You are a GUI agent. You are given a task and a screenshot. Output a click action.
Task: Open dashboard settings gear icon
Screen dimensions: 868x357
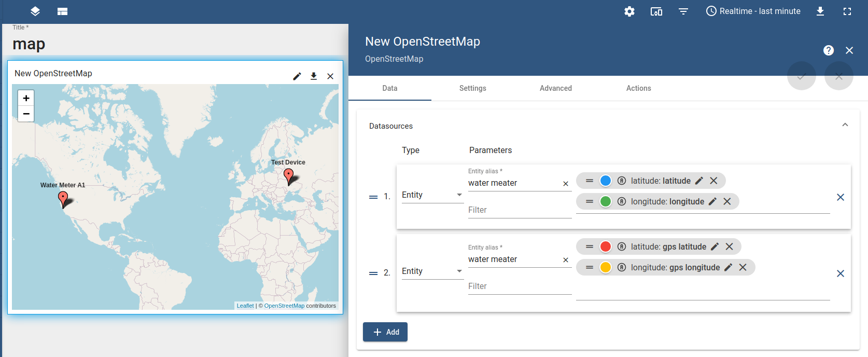click(629, 11)
